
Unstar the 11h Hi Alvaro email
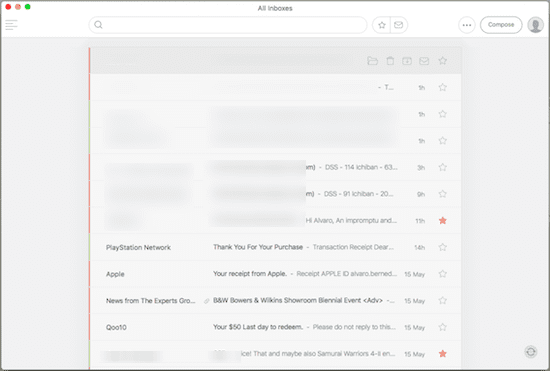pyautogui.click(x=443, y=221)
